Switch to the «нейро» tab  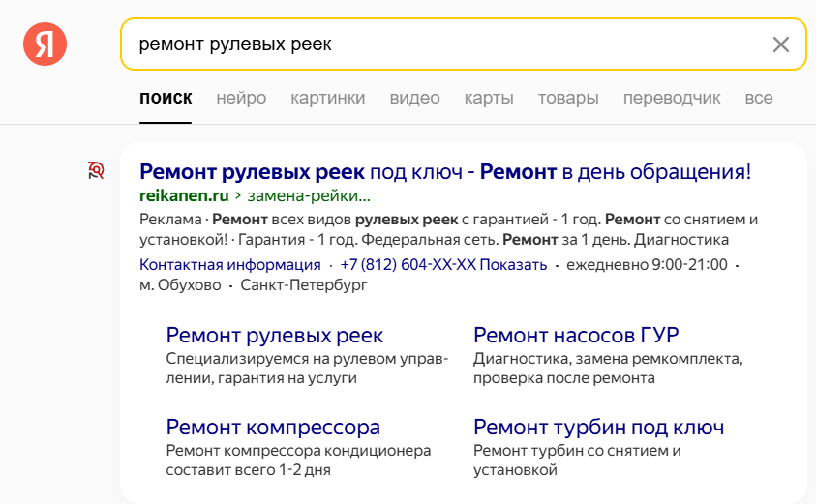(241, 98)
